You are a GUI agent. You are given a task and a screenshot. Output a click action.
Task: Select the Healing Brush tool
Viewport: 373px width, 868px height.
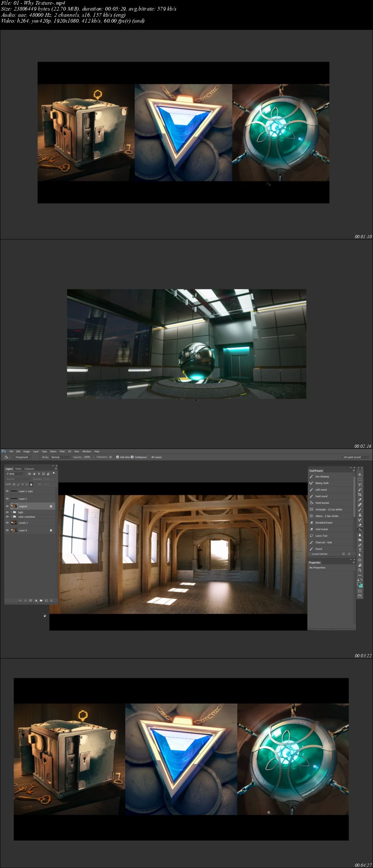[x=360, y=505]
